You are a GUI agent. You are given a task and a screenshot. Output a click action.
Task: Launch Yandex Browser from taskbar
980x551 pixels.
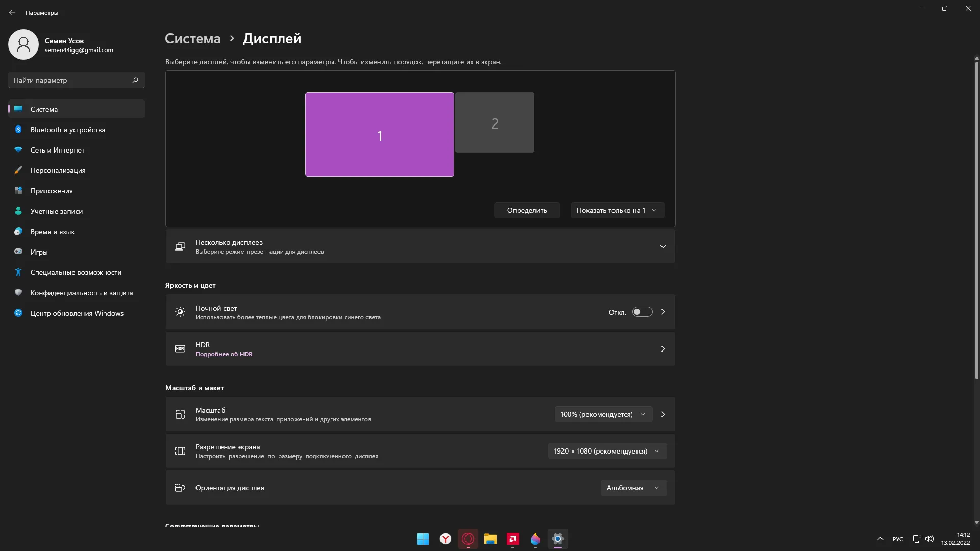coord(446,539)
